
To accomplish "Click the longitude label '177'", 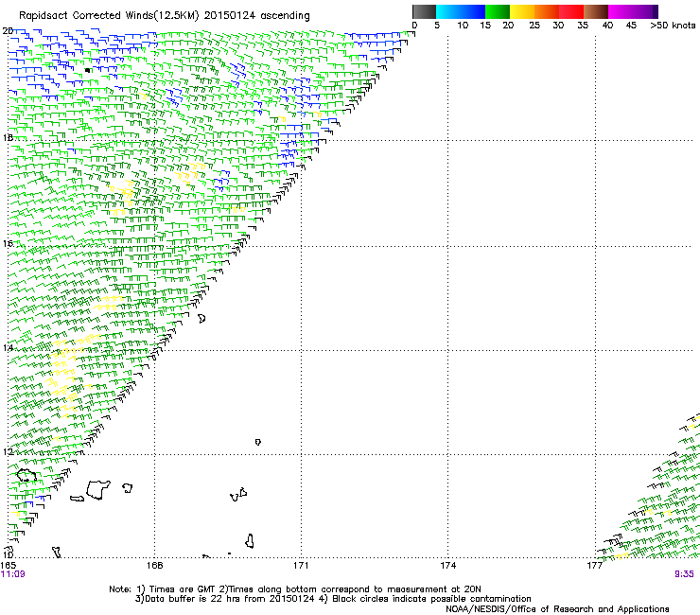I will tap(594, 566).
